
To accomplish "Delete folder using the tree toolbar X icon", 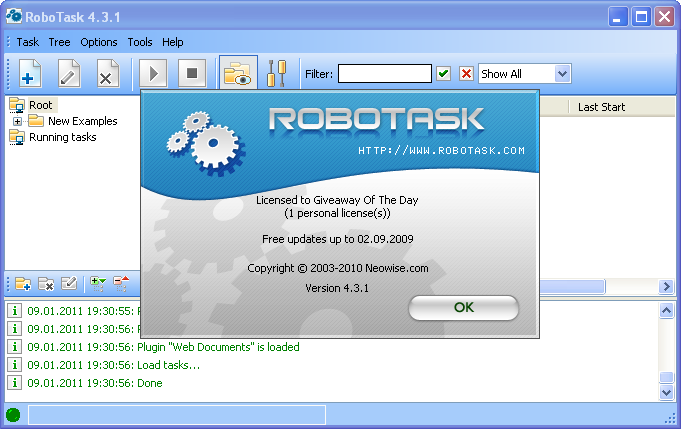I will (46, 284).
